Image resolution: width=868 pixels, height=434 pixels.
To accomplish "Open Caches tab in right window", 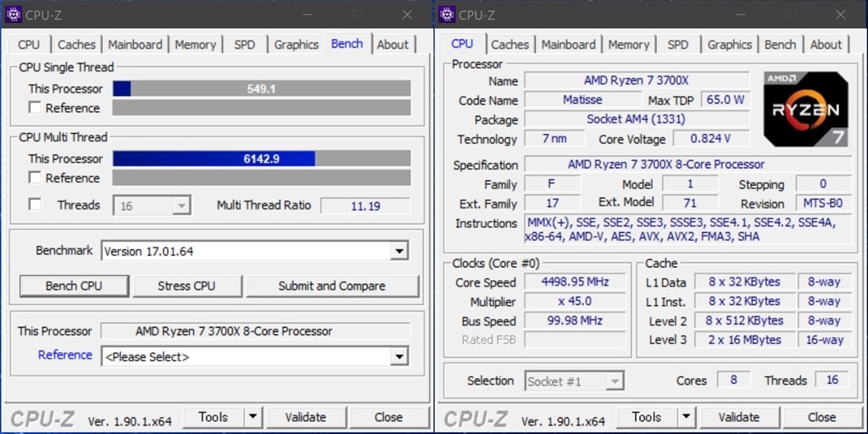I will pyautogui.click(x=509, y=45).
